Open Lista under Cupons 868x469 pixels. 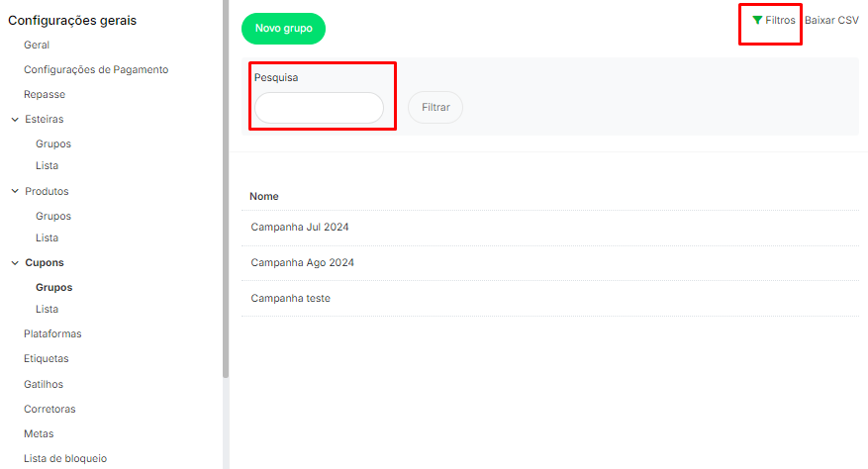47,309
